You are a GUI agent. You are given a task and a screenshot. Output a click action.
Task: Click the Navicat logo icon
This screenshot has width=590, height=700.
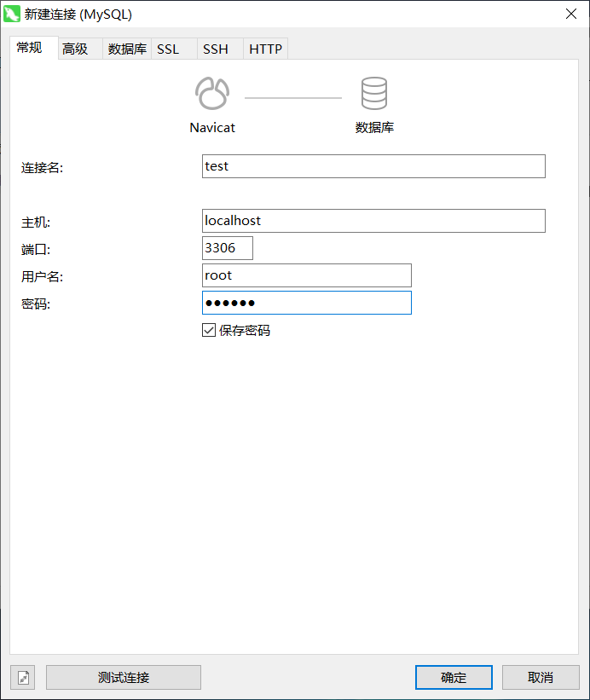[x=211, y=94]
